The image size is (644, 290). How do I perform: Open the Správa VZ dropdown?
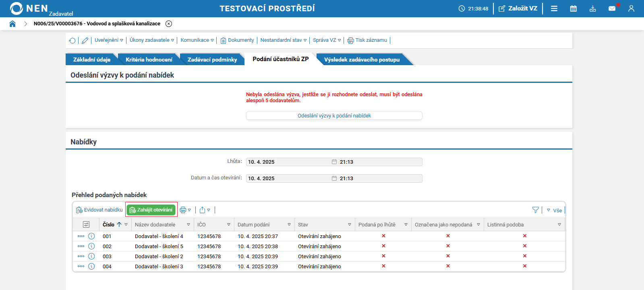[x=327, y=40]
